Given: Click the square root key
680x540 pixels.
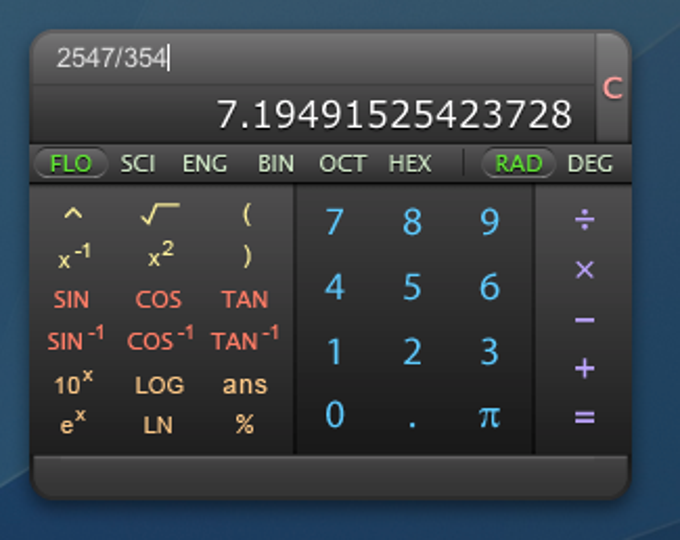Looking at the screenshot, I should pyautogui.click(x=160, y=213).
